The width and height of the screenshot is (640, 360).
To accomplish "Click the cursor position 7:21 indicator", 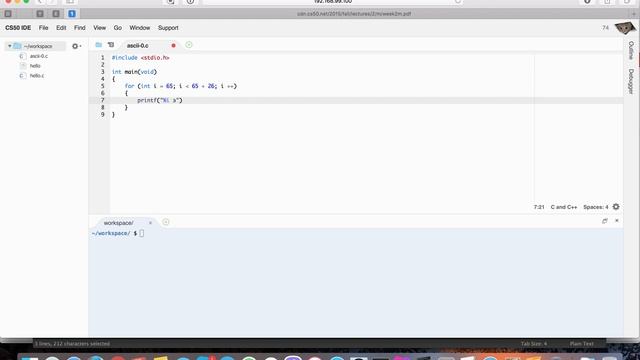I will tap(539, 207).
